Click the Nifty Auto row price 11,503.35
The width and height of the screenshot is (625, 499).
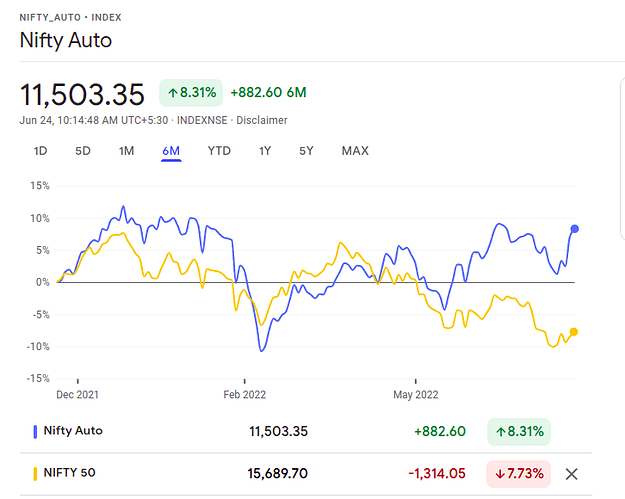tap(279, 431)
